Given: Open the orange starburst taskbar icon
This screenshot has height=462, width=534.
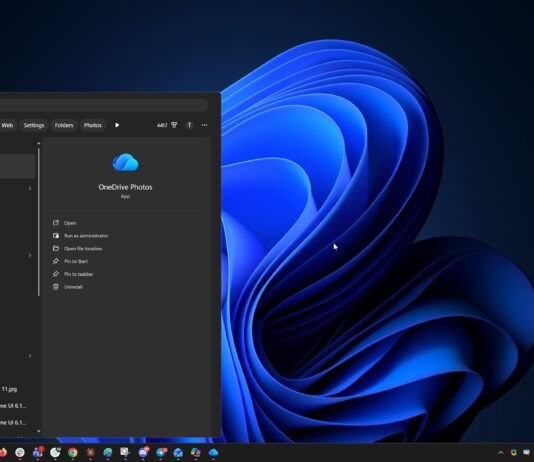Looking at the screenshot, I should tap(90, 452).
